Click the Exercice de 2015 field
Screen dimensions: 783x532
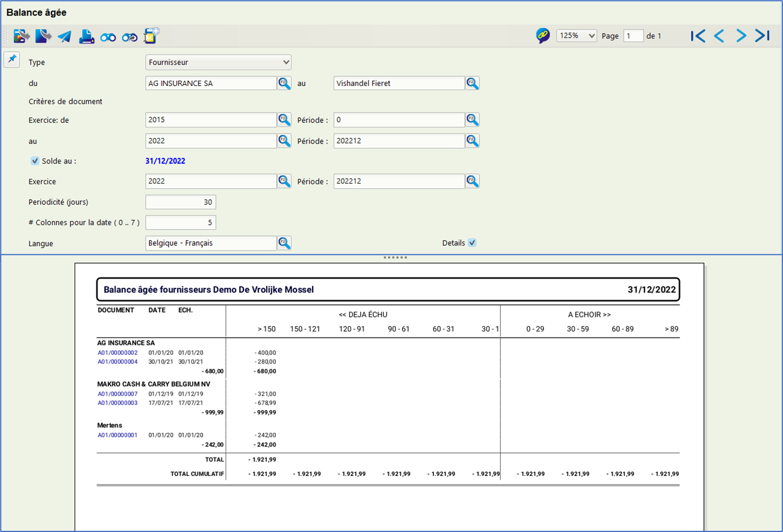211,119
